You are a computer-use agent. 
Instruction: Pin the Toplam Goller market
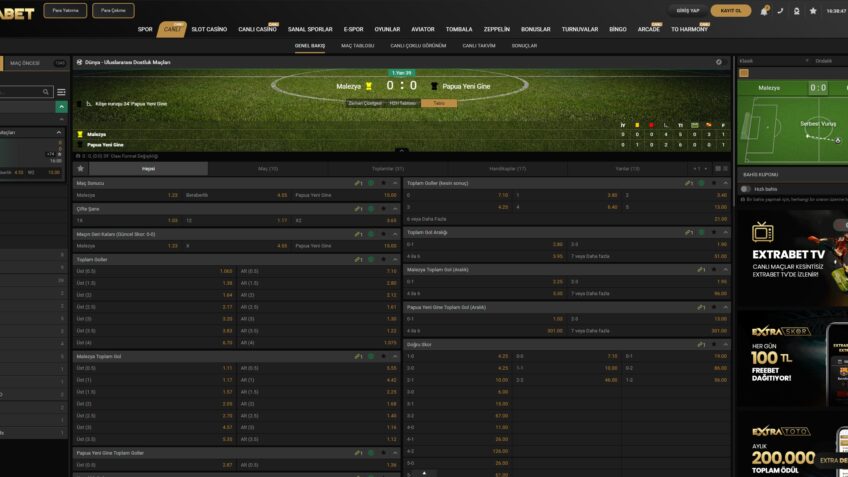383,259
